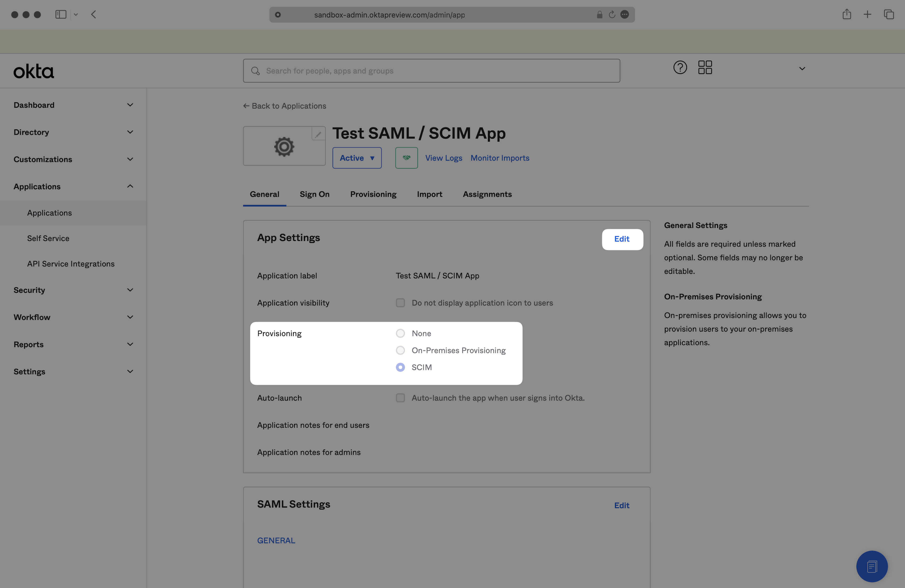Go Back to Applications link
905x588 pixels.
[284, 106]
